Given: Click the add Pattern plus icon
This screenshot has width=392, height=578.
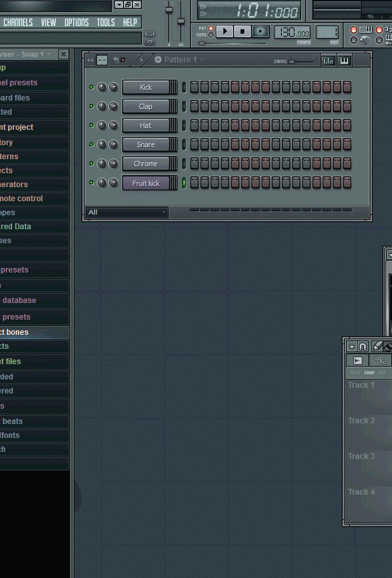Looking at the screenshot, I should [158, 60].
